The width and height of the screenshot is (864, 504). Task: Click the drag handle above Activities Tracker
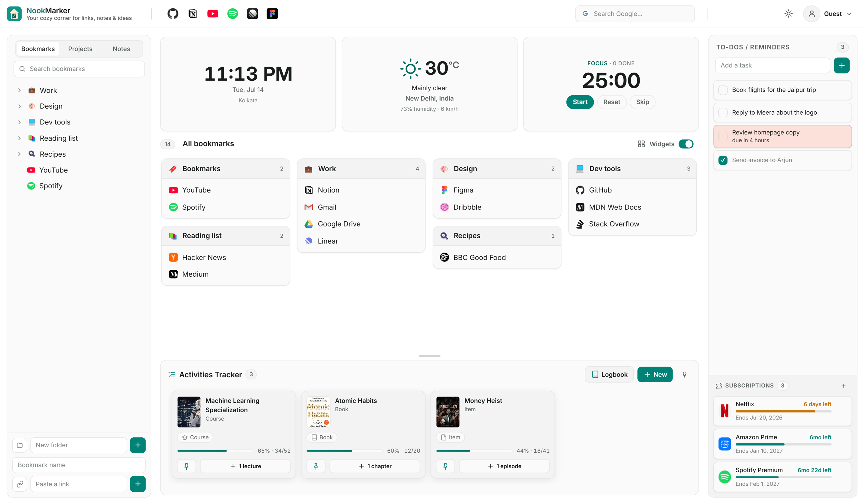pyautogui.click(x=429, y=356)
